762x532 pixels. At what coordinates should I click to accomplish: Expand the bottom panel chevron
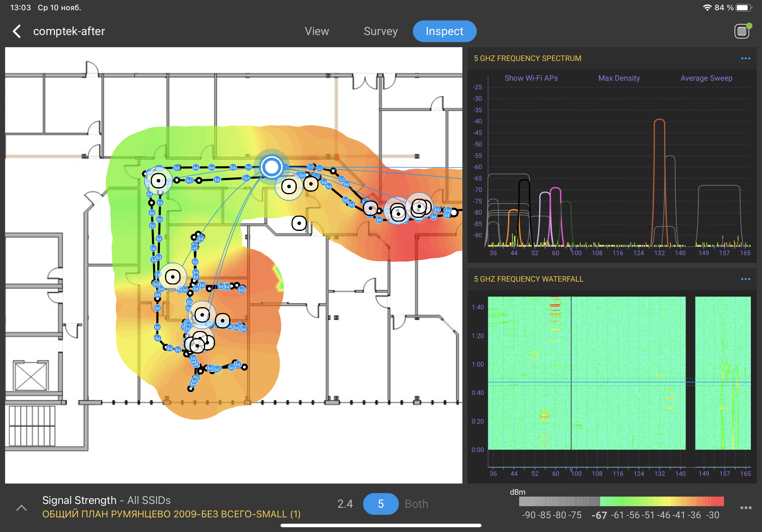[22, 507]
